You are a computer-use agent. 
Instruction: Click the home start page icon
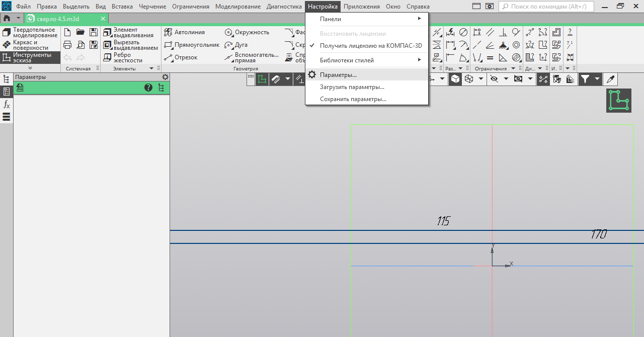pyautogui.click(x=7, y=18)
